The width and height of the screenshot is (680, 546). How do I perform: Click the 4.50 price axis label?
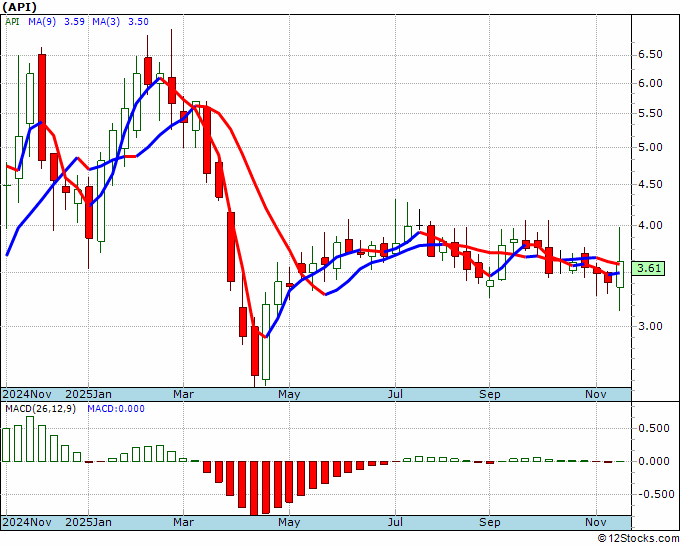650,184
